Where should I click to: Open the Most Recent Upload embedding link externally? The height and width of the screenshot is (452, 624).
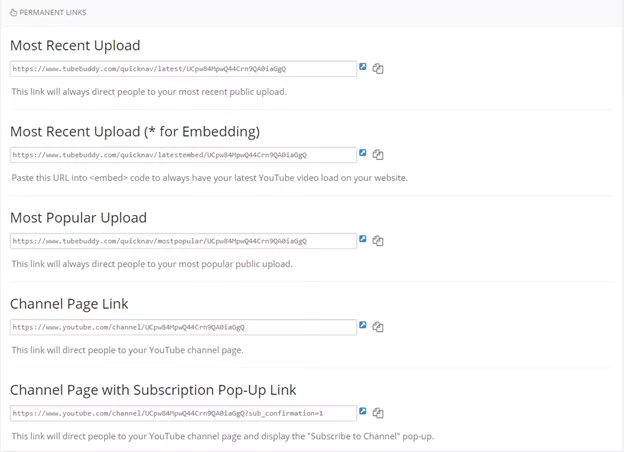click(x=363, y=152)
